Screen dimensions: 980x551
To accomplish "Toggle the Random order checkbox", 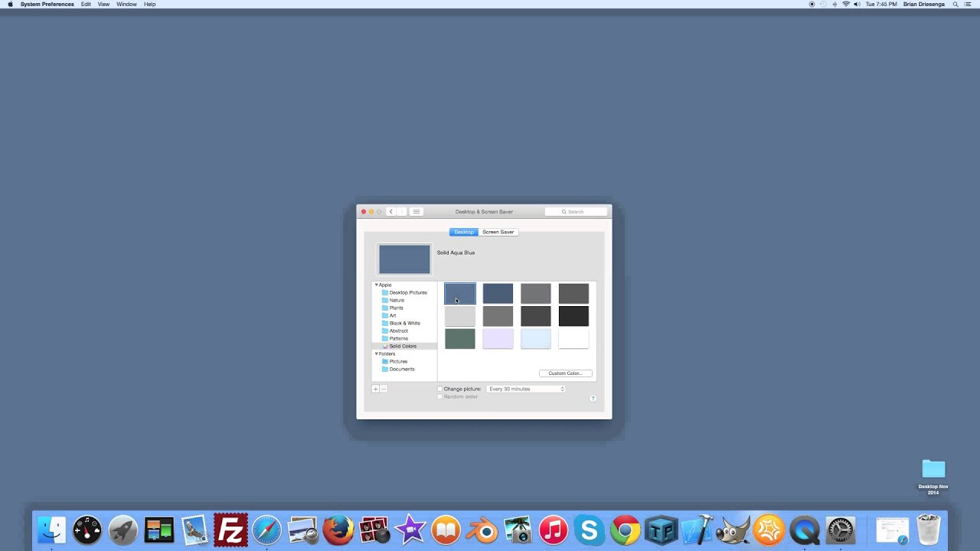I will (x=439, y=396).
